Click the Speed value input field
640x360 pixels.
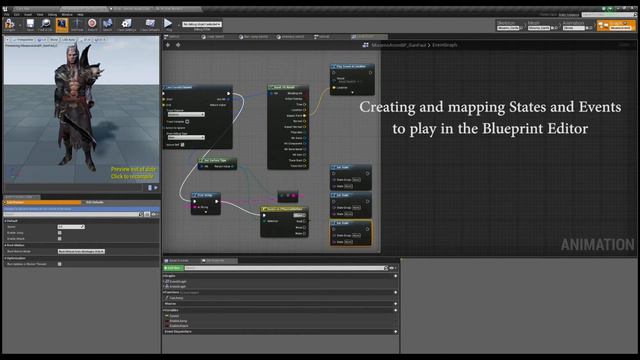coord(71,227)
